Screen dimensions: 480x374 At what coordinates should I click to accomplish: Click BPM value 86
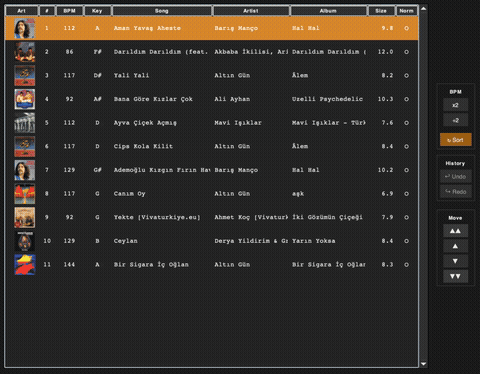coord(69,52)
